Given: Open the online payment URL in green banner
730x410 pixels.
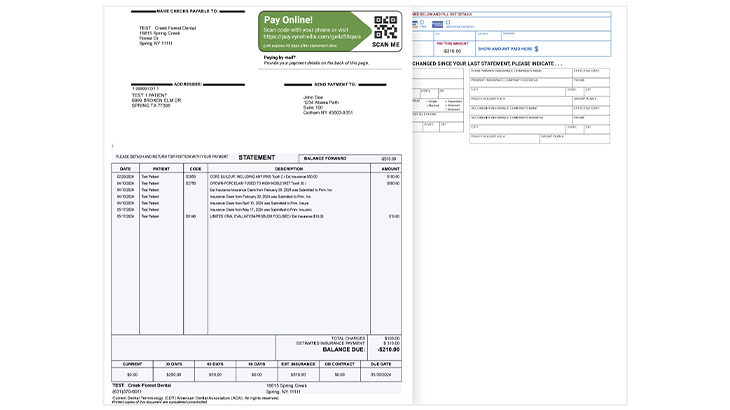Looking at the screenshot, I should tap(312, 36).
